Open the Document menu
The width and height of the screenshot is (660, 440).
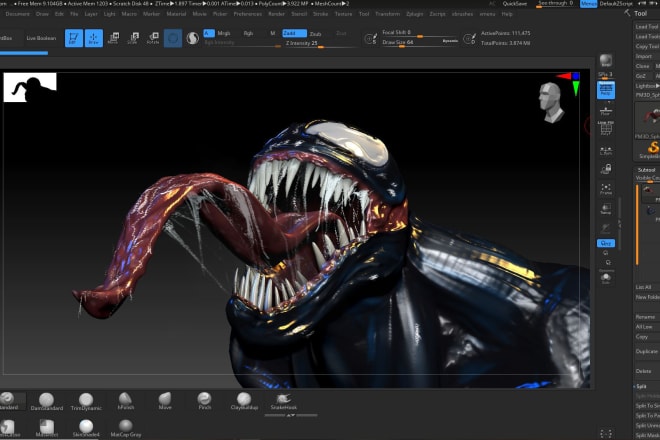point(18,14)
